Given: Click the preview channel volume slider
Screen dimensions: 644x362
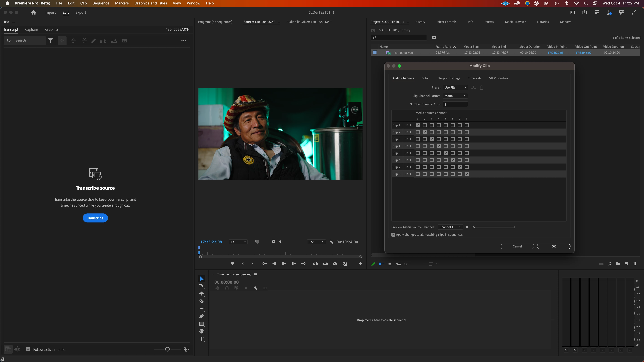Looking at the screenshot, I should (x=494, y=227).
